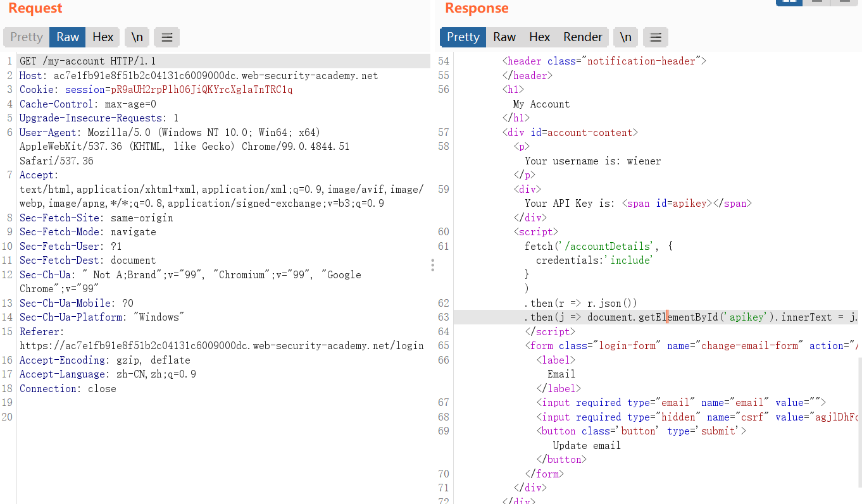Toggle \n non-printable characters in Request panel
Image resolution: width=862 pixels, height=504 pixels.
click(x=137, y=37)
